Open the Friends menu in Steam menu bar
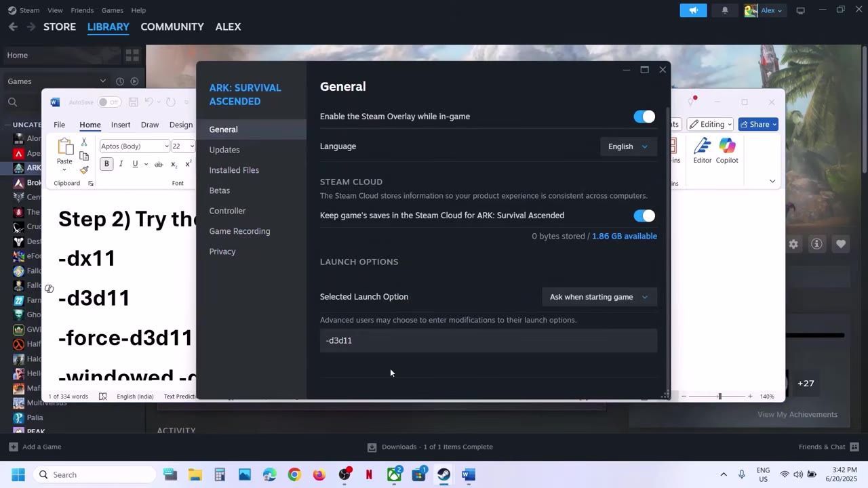 [82, 10]
